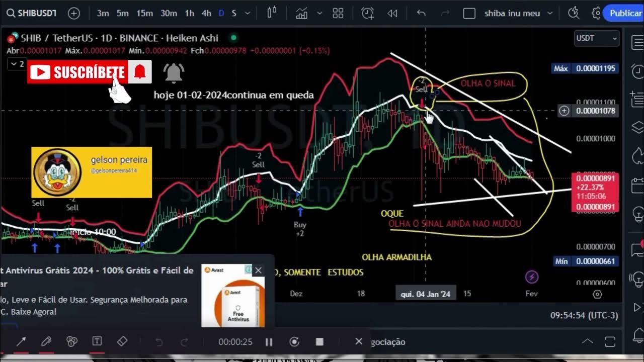Open chart settings gear icon
644x362 pixels.
coord(597,13)
